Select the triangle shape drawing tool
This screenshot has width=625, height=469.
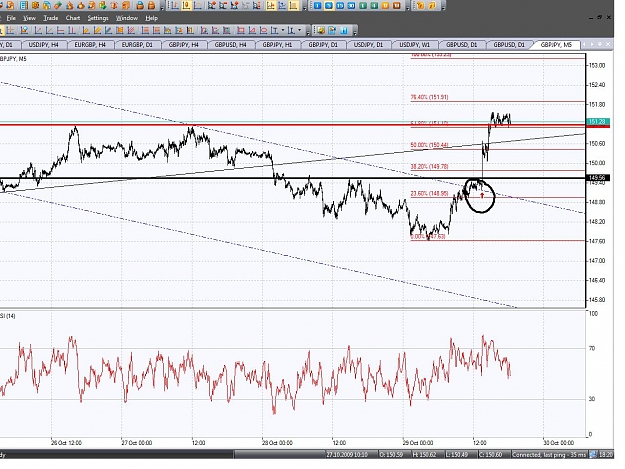(252, 30)
